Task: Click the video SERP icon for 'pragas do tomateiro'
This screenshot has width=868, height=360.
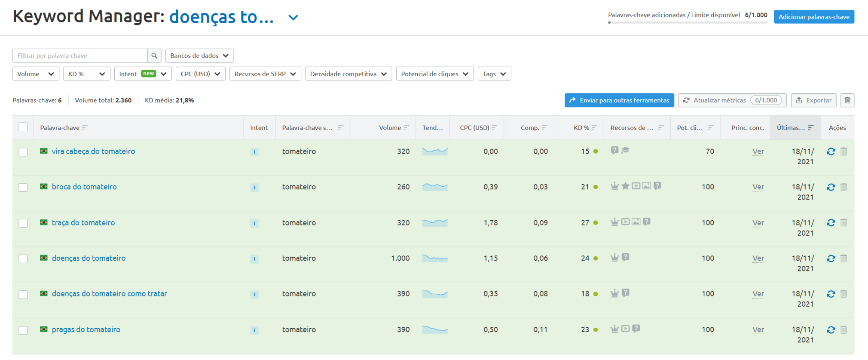Action: pos(625,329)
